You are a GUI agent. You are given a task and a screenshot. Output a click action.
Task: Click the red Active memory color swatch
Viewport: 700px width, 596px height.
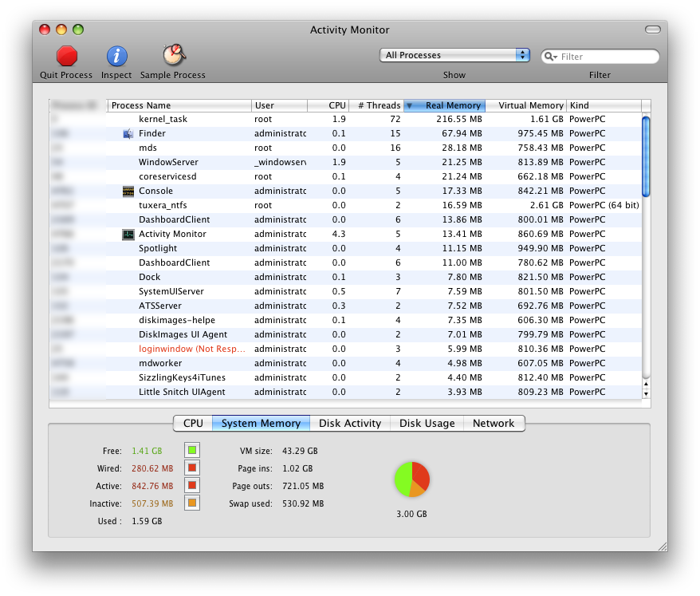(192, 485)
